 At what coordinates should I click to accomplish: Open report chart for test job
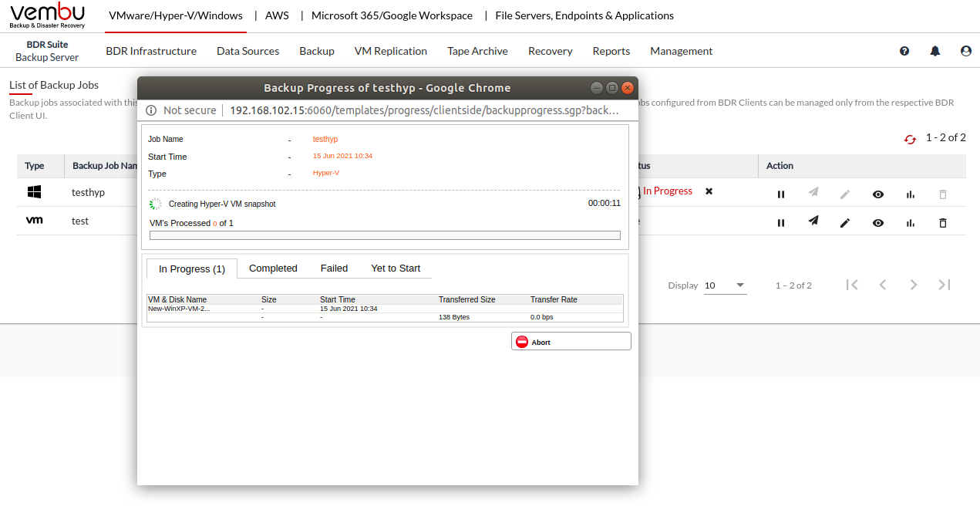point(911,223)
